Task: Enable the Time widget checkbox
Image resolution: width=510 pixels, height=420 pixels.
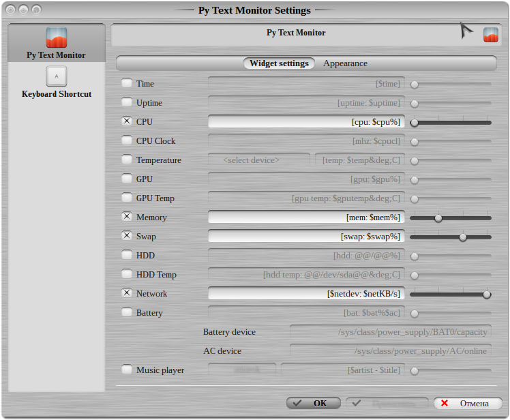Action: (127, 84)
